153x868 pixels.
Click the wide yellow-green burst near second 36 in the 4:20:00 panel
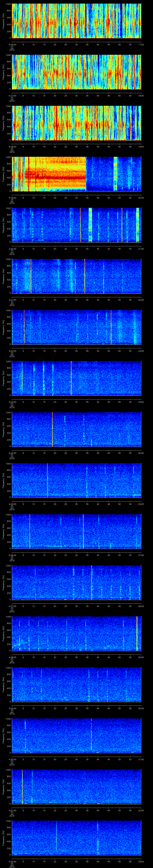[x=90, y=225]
